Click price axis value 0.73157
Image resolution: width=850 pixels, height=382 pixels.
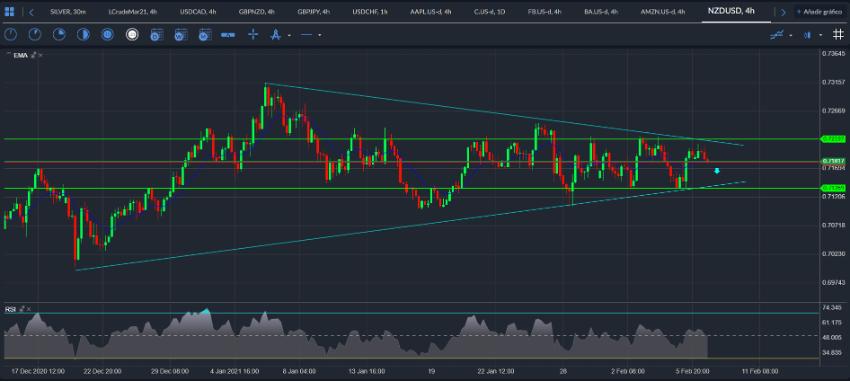pos(834,82)
